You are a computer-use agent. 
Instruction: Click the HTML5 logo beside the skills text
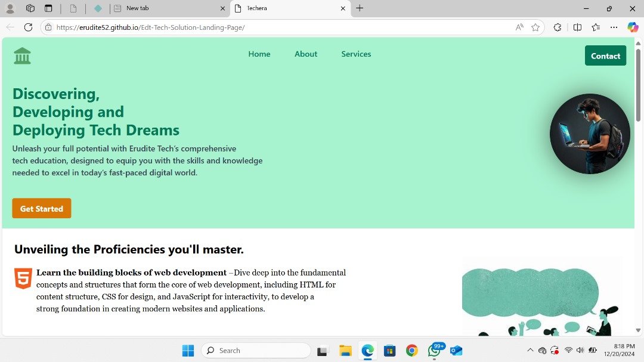tap(23, 279)
